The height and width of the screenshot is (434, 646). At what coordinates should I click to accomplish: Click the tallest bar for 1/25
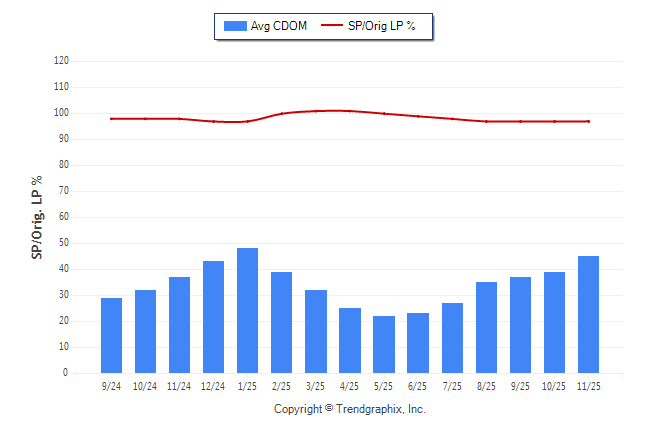coord(248,311)
